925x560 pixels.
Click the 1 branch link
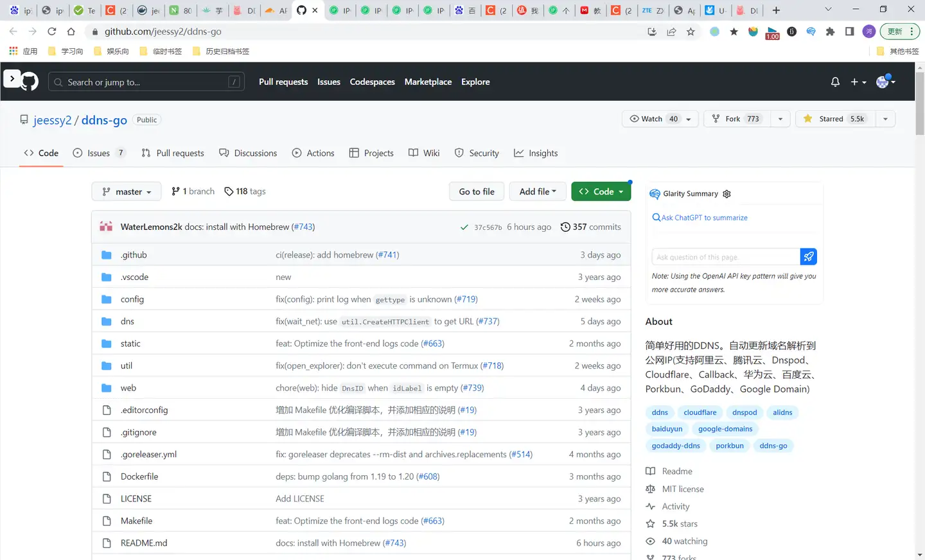tap(193, 191)
